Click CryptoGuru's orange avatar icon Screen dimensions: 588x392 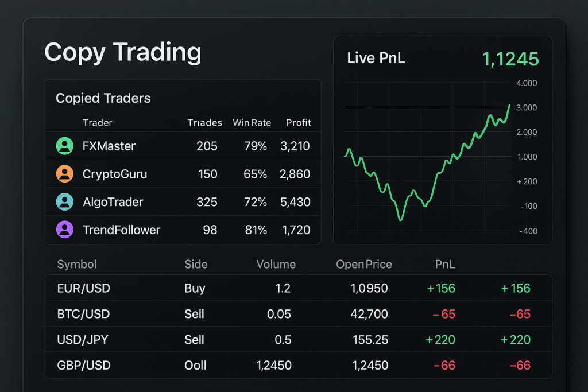pyautogui.click(x=65, y=174)
